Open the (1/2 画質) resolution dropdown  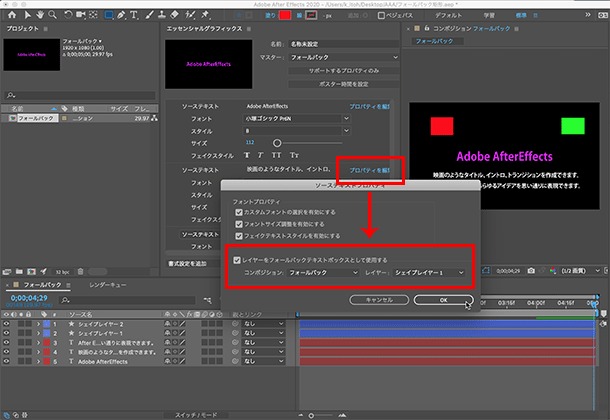pyautogui.click(x=580, y=271)
